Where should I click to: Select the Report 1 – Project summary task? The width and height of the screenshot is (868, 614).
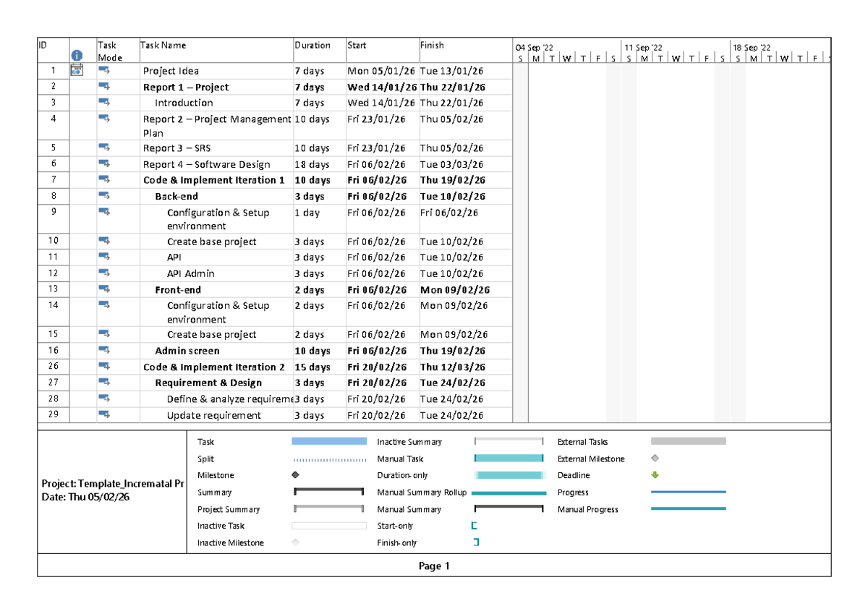[186, 87]
